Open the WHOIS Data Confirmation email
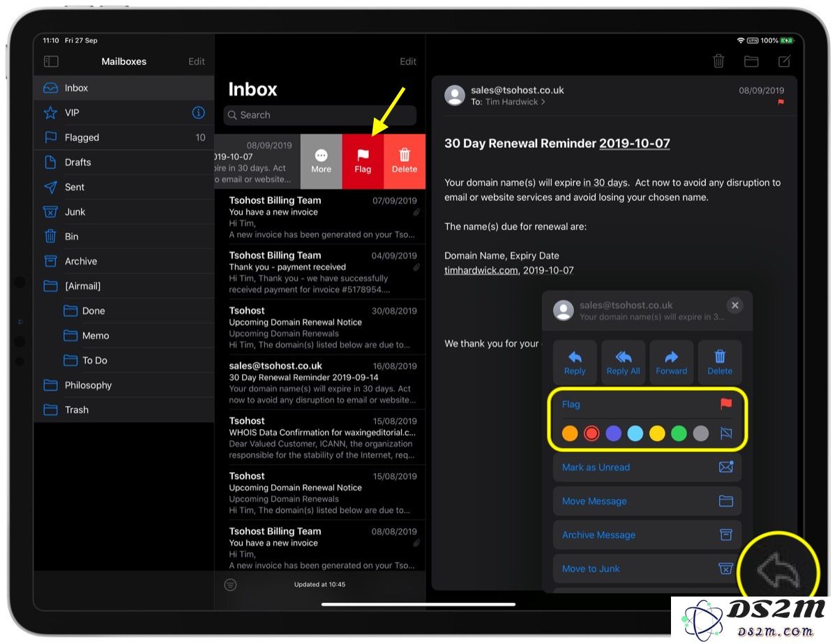Viewport: 837px width, 644px height. tap(320, 437)
